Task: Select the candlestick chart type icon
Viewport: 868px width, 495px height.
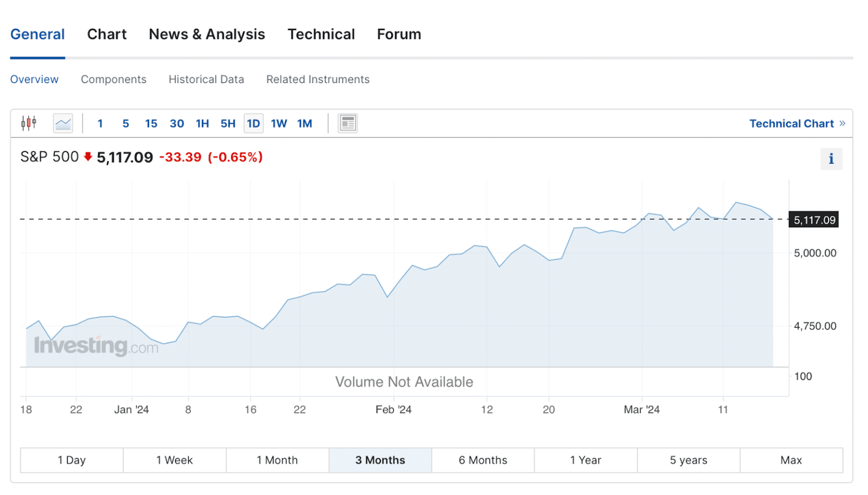Action: (28, 123)
